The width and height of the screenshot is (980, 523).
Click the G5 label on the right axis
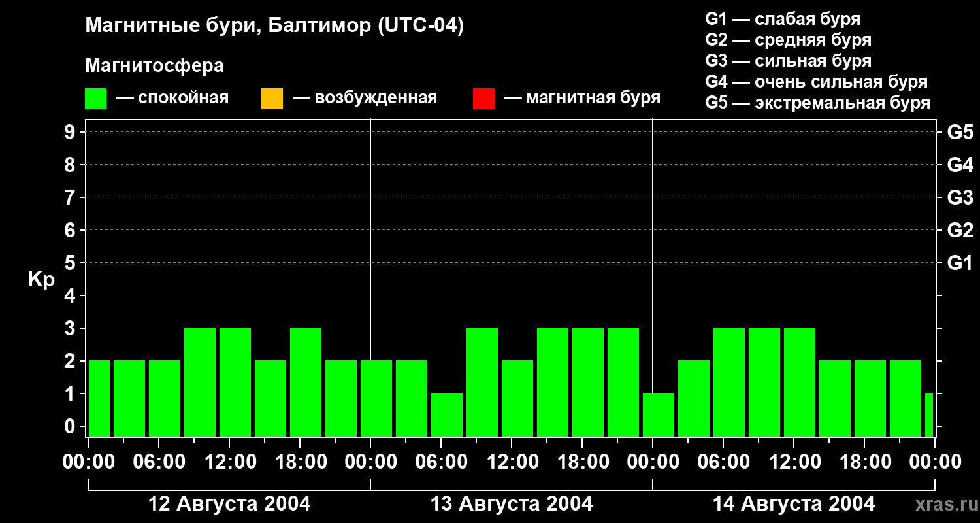pos(960,132)
